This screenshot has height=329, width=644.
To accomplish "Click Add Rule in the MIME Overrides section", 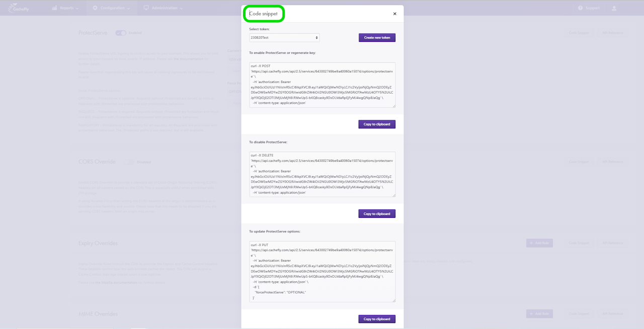I will click(x=539, y=314).
